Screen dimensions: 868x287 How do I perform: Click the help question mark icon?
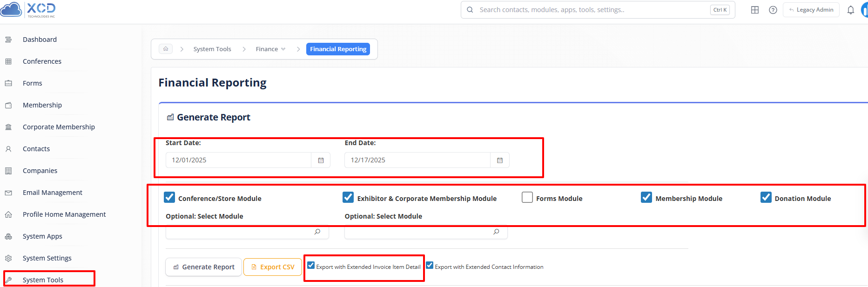tap(773, 10)
